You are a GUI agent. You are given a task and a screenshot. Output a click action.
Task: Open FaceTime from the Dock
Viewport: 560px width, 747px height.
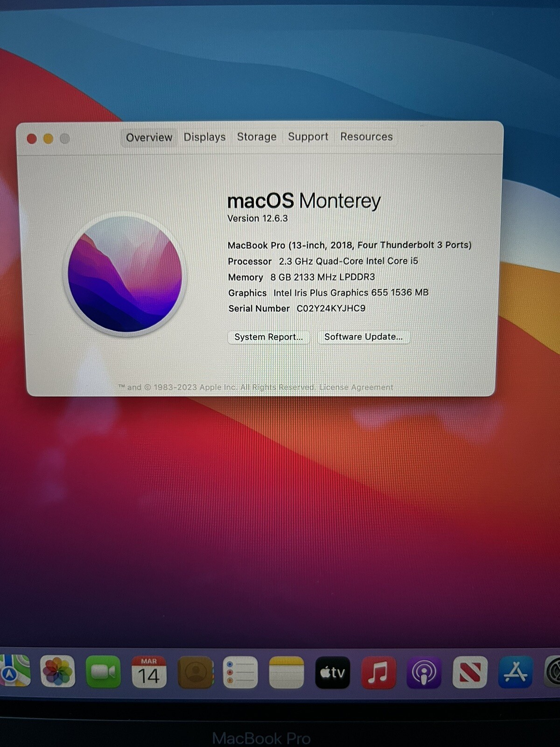coord(103,671)
